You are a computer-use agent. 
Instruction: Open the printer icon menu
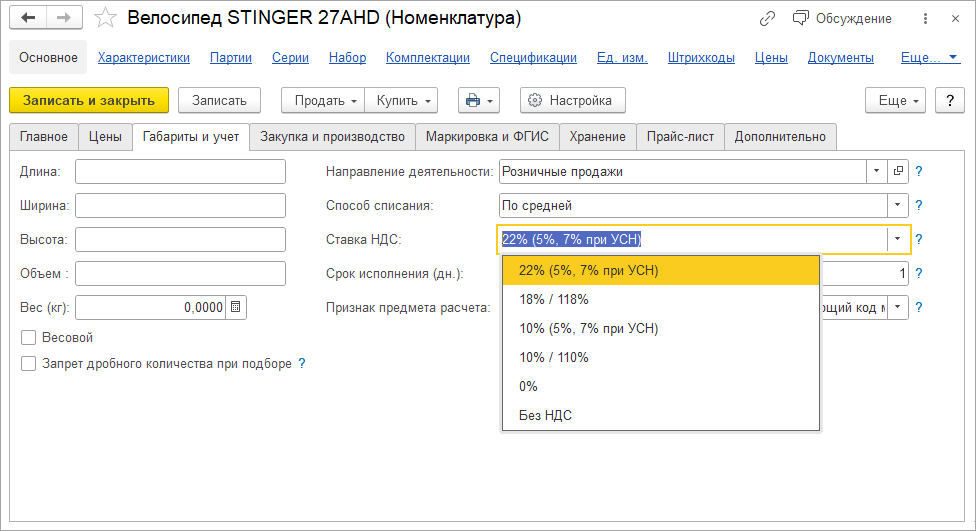click(478, 100)
